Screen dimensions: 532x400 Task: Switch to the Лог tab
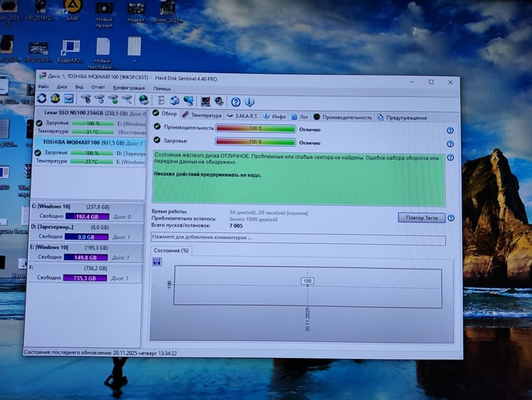(x=300, y=117)
